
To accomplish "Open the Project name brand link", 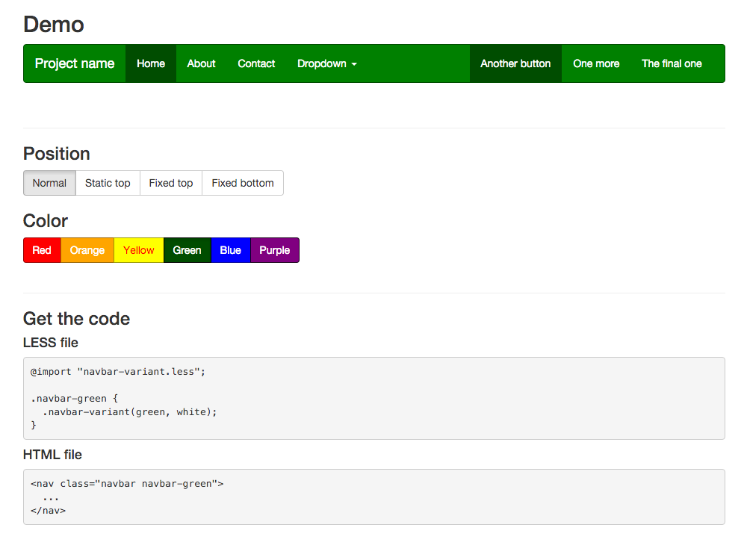I will [75, 63].
